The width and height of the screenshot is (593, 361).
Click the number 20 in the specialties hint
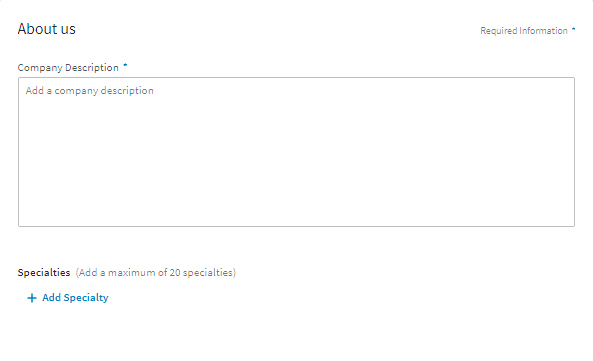pyautogui.click(x=175, y=273)
